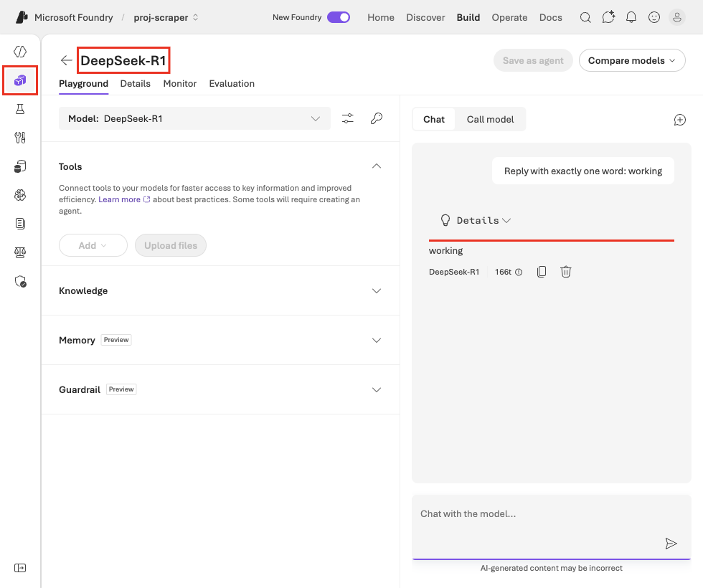The image size is (703, 588).
Task: Open the flask experiments sidebar icon
Action: pos(20,109)
